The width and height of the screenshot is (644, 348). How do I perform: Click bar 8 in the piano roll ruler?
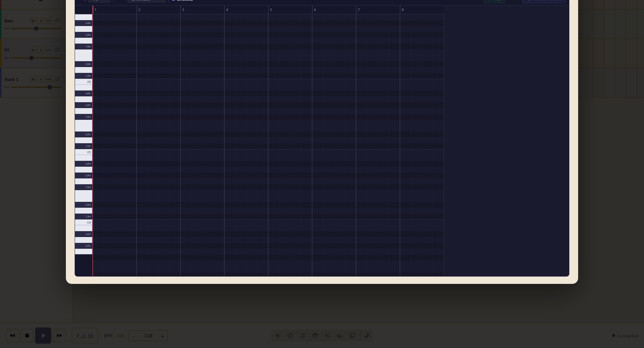pyautogui.click(x=422, y=10)
